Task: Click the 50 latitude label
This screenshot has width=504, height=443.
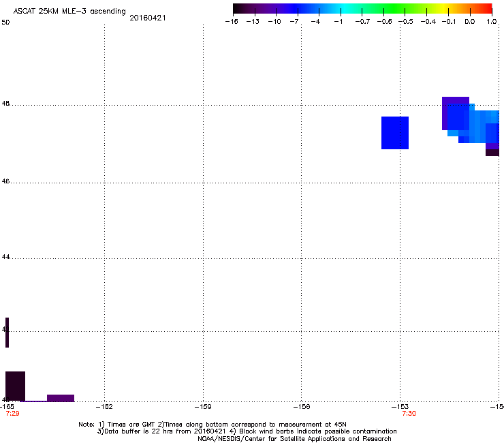Action: click(5, 22)
